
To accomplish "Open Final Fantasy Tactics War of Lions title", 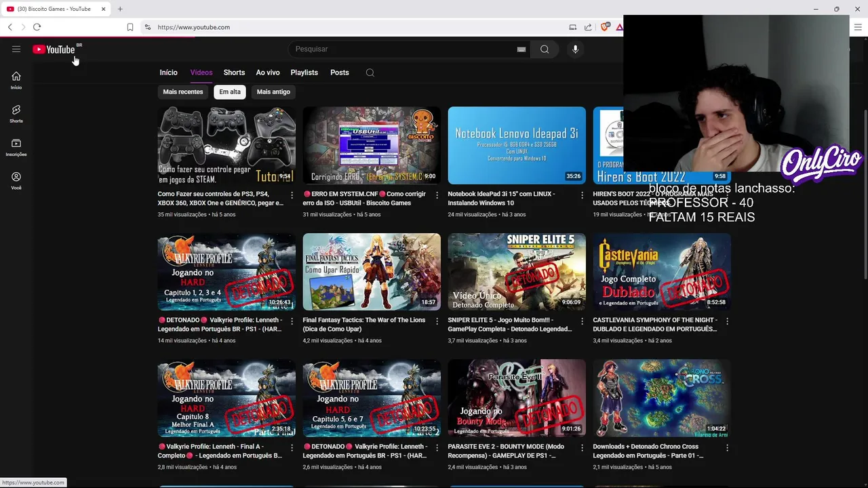I will (x=364, y=325).
